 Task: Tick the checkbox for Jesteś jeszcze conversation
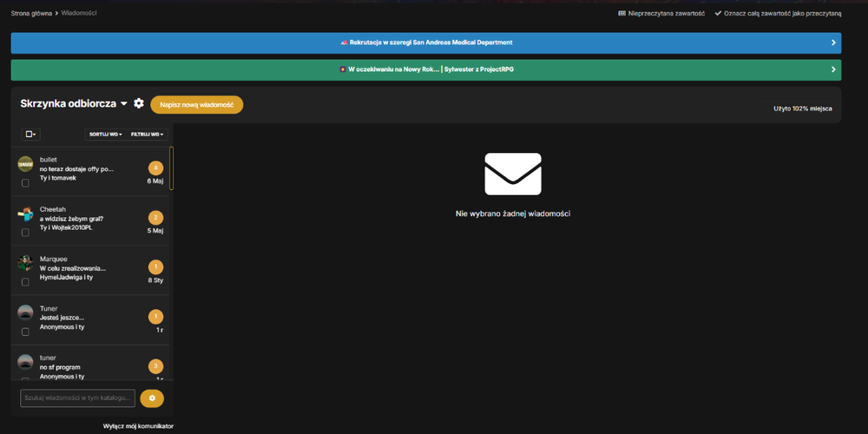25,332
